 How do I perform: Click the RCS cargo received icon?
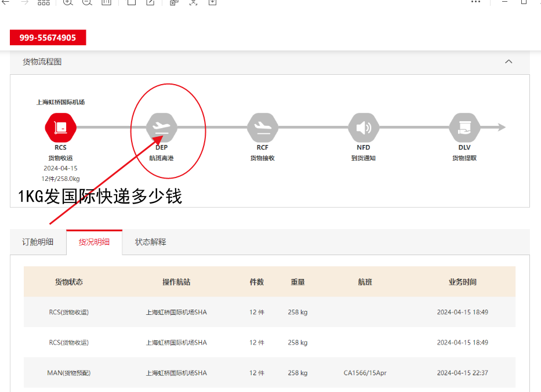(x=60, y=128)
